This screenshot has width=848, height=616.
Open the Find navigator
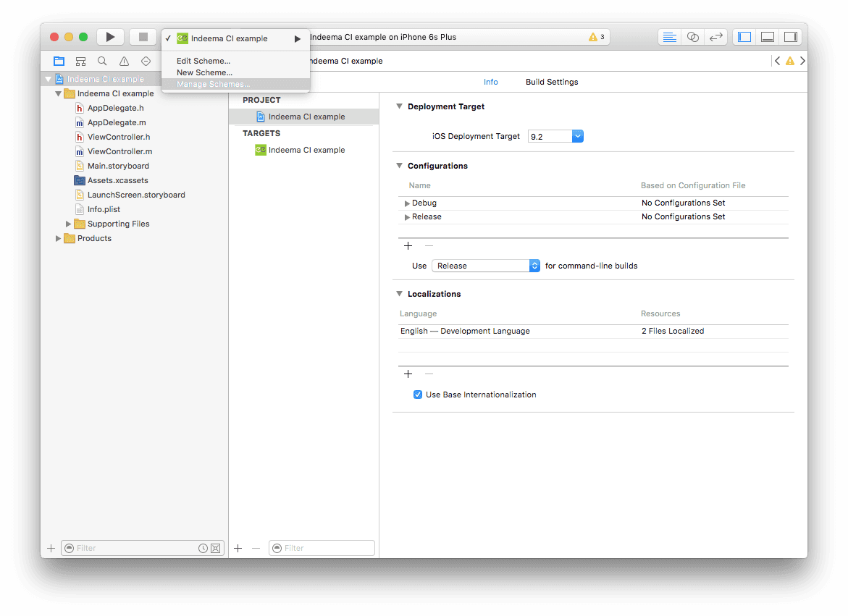(102, 61)
